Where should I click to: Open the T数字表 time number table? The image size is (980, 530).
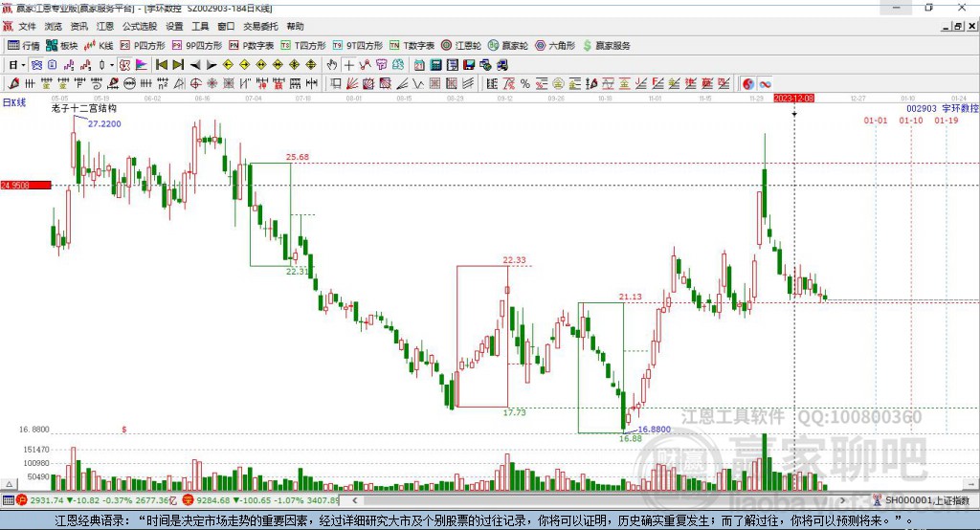tap(412, 46)
